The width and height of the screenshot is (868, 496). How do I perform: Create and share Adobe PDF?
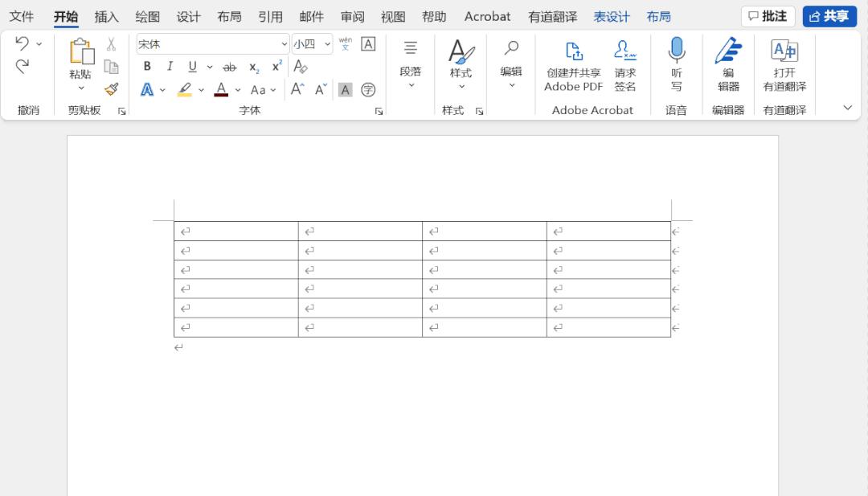(573, 68)
